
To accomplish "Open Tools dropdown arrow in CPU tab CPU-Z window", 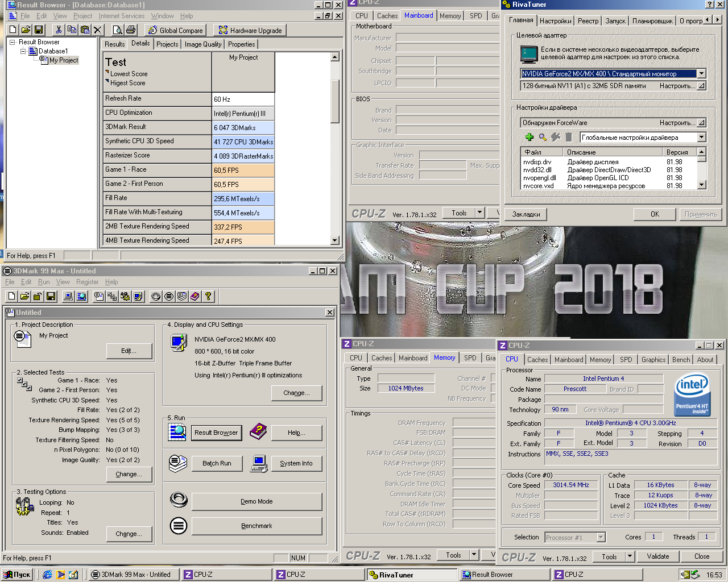I will tap(630, 556).
